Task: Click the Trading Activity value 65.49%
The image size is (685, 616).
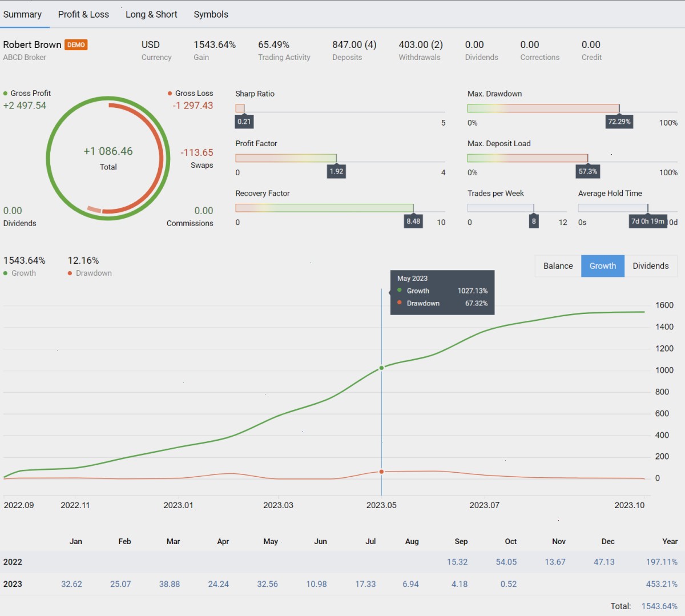Action: pos(273,45)
